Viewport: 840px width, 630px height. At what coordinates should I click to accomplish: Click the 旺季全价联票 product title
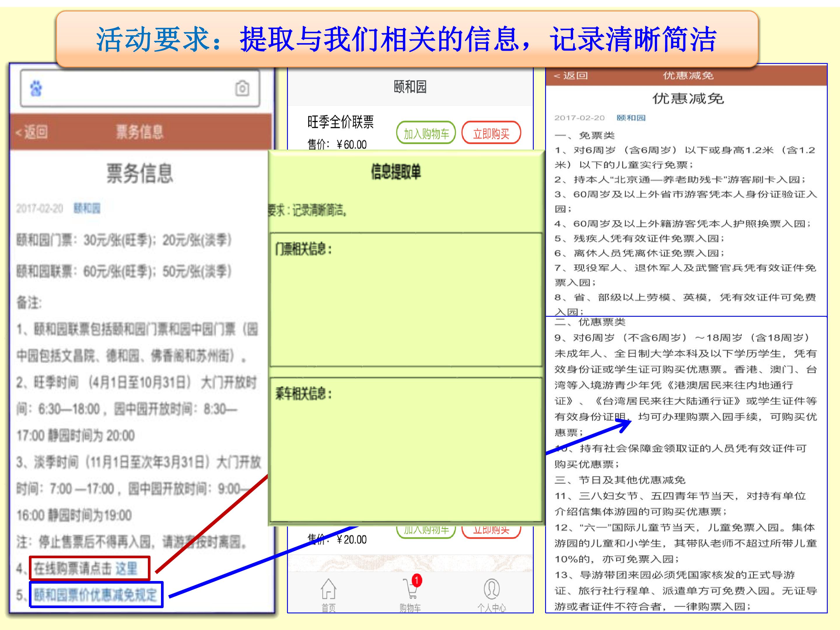tap(340, 122)
